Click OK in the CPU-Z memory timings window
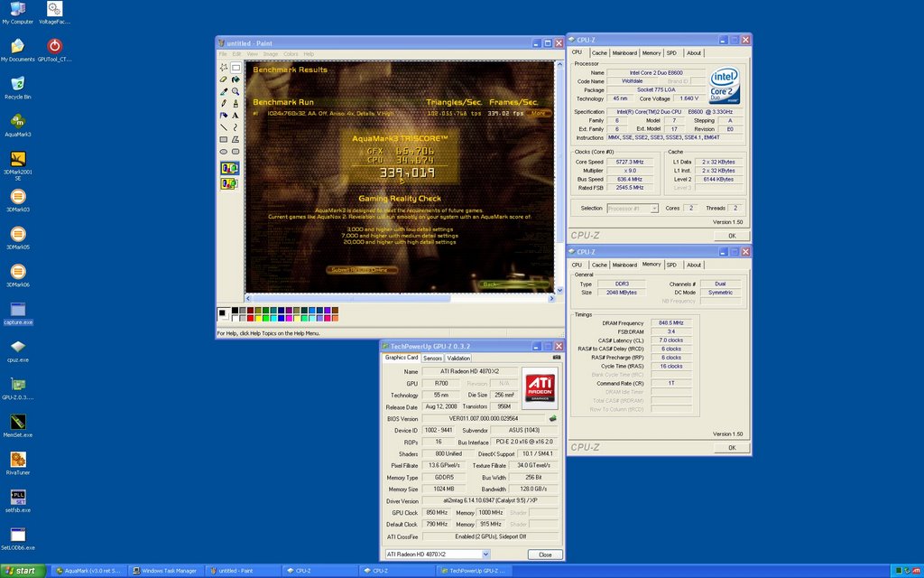The height and width of the screenshot is (578, 924). 731,448
